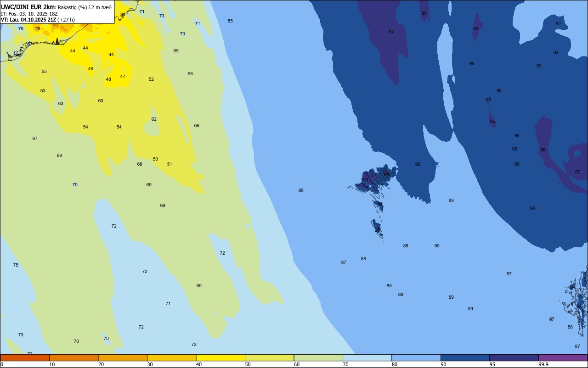The image size is (588, 368).
Task: Select the map value '63'
Action: pyautogui.click(x=61, y=104)
